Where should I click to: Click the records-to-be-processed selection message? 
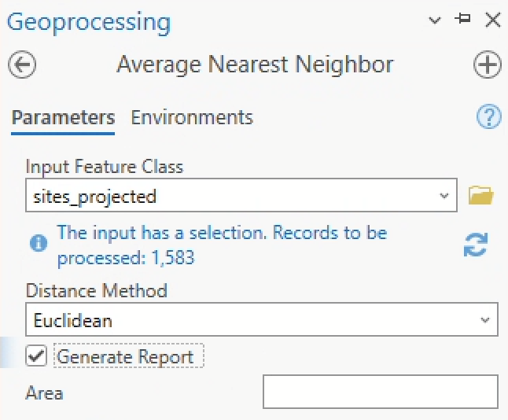coord(220,245)
